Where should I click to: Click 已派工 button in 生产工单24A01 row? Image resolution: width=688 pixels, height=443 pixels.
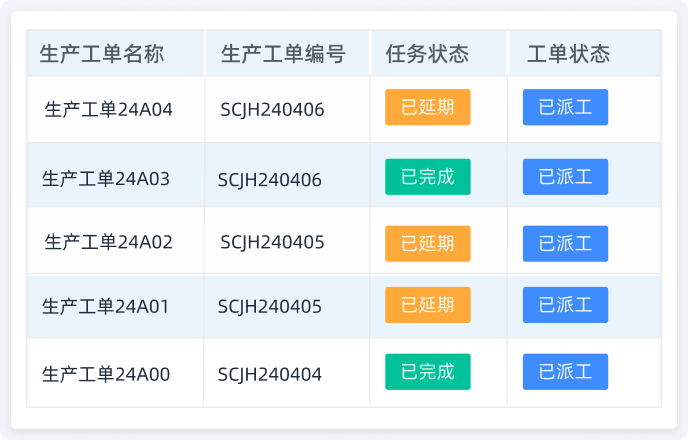pos(565,305)
